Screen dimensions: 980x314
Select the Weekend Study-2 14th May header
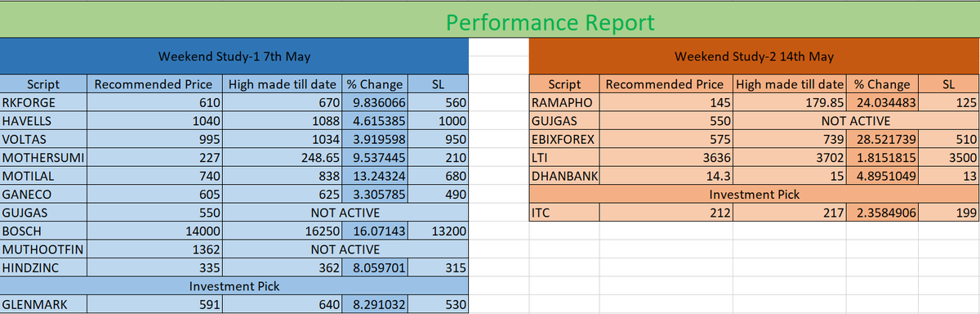(x=754, y=56)
